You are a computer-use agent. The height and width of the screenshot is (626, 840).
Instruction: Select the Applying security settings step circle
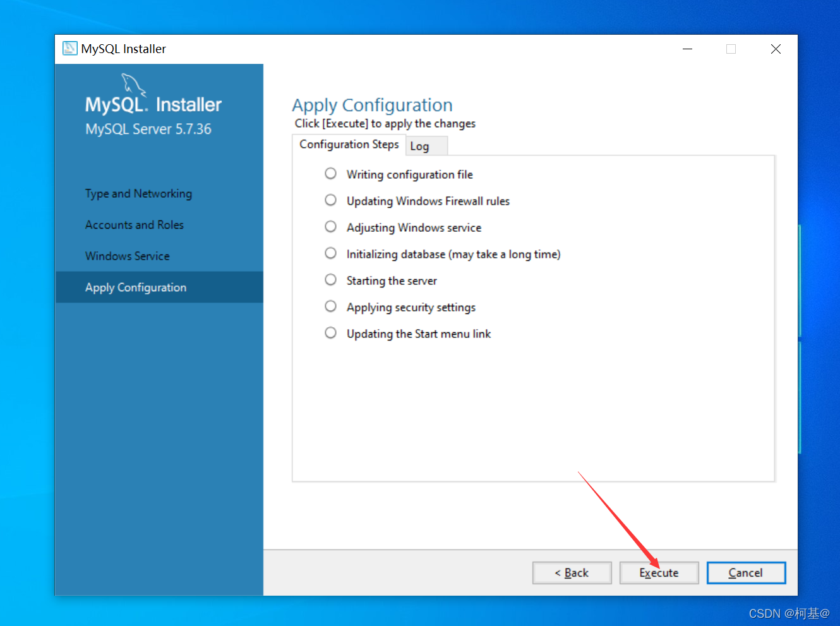coord(330,306)
